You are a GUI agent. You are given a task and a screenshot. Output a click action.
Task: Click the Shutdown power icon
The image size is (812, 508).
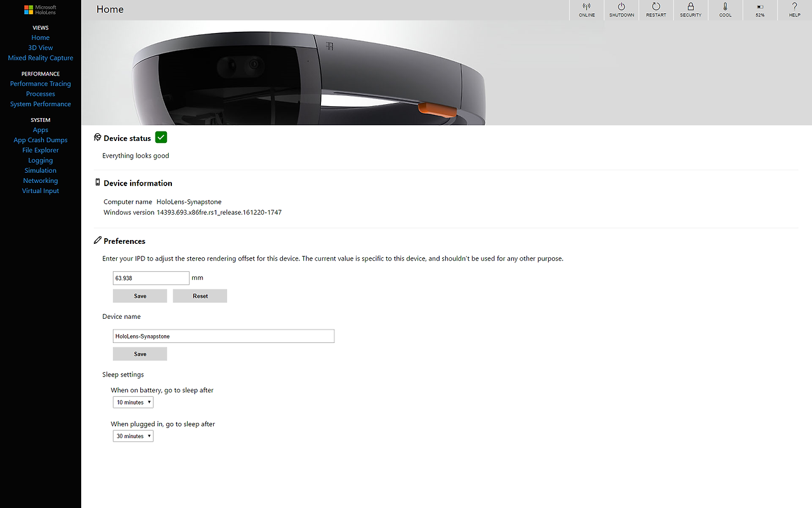point(622,6)
